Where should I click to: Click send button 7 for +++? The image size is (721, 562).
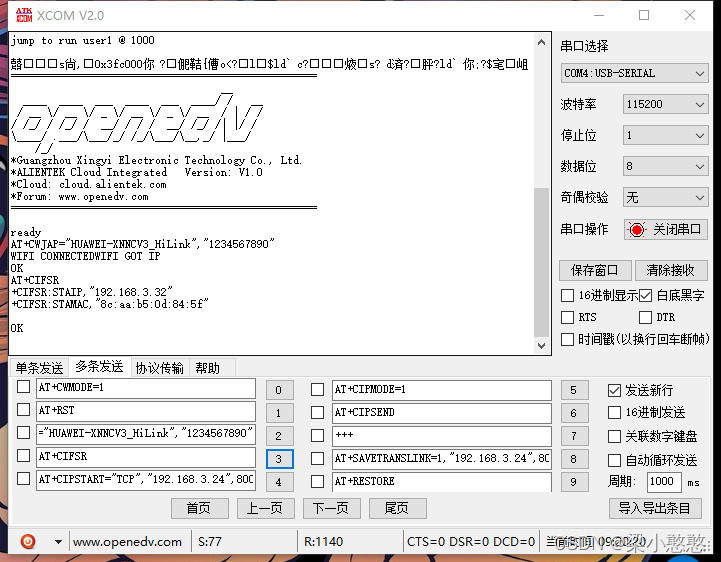pos(574,436)
